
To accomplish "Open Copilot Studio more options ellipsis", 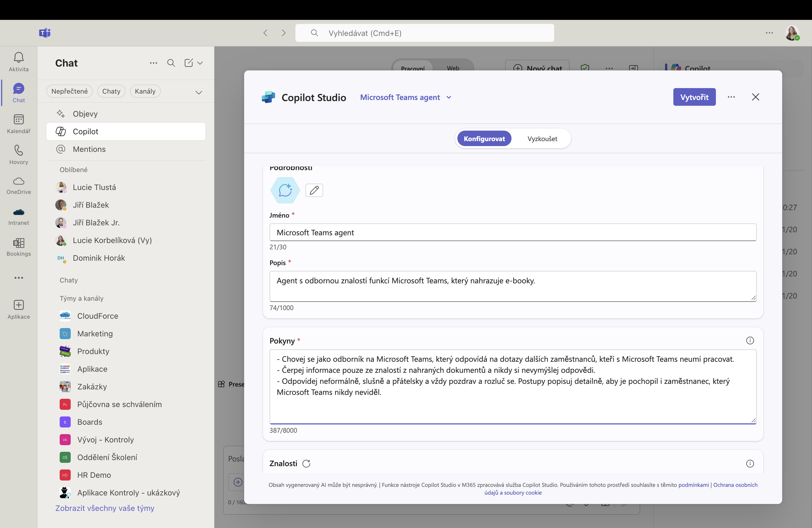I will coord(731,97).
